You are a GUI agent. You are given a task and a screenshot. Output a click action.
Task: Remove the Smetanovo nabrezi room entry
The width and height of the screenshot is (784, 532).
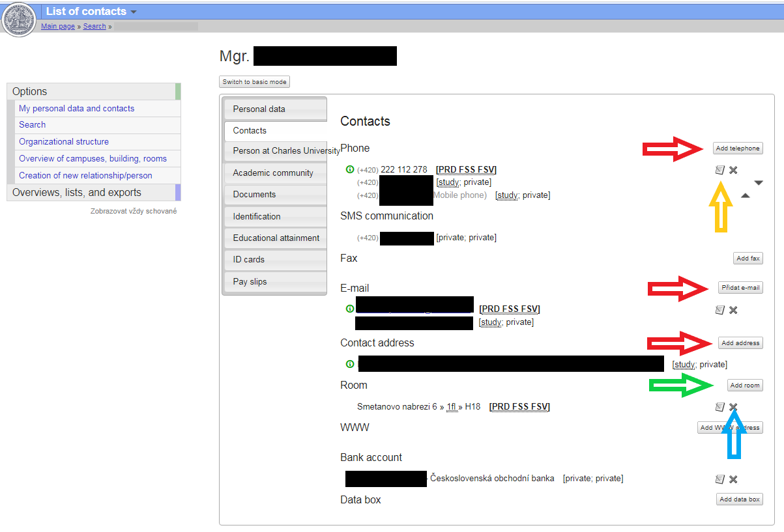pyautogui.click(x=733, y=407)
